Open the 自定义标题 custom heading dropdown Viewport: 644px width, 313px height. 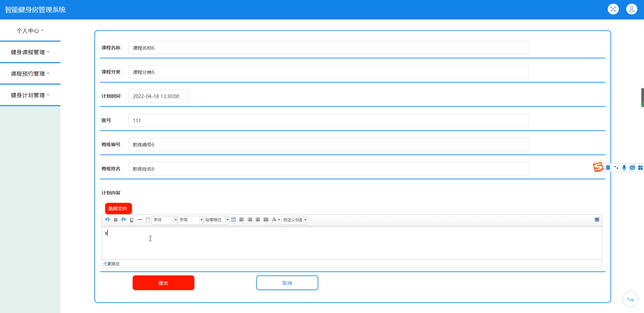(x=294, y=220)
